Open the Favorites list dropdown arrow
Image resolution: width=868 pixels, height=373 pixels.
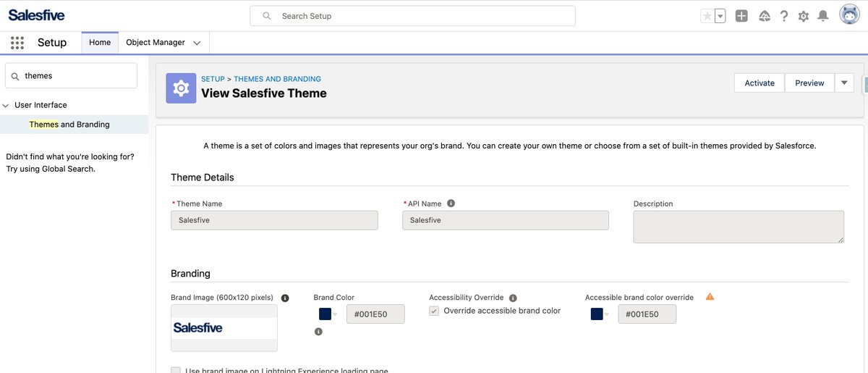tap(720, 16)
